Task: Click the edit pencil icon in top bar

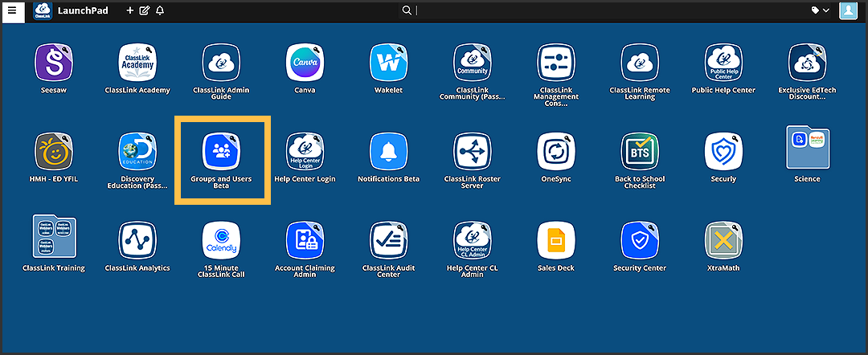Action: point(145,10)
